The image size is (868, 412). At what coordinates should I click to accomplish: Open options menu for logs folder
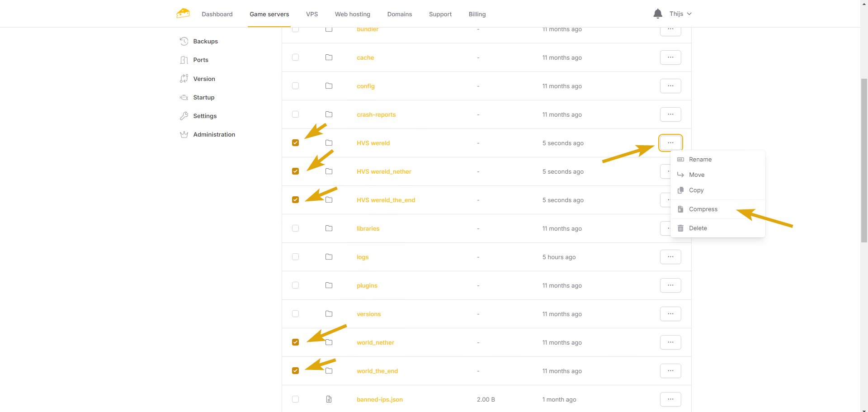(x=670, y=257)
